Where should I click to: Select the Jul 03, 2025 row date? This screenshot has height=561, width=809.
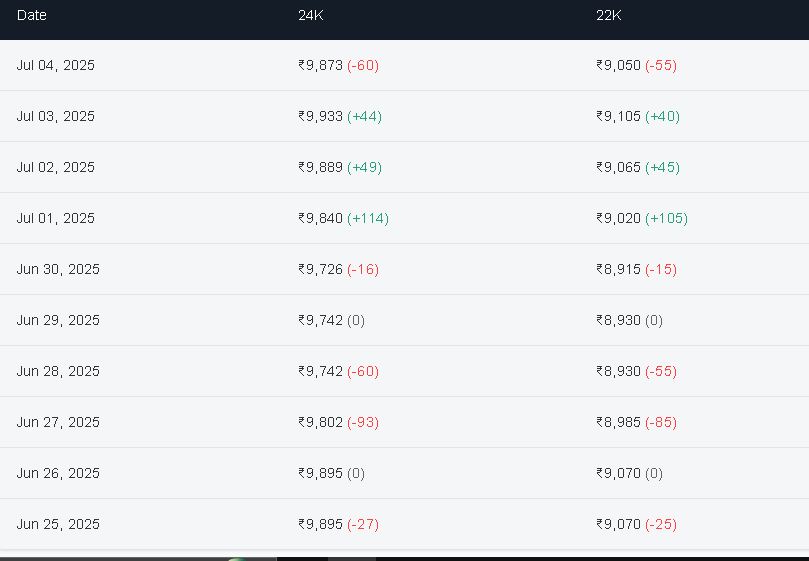pos(56,116)
